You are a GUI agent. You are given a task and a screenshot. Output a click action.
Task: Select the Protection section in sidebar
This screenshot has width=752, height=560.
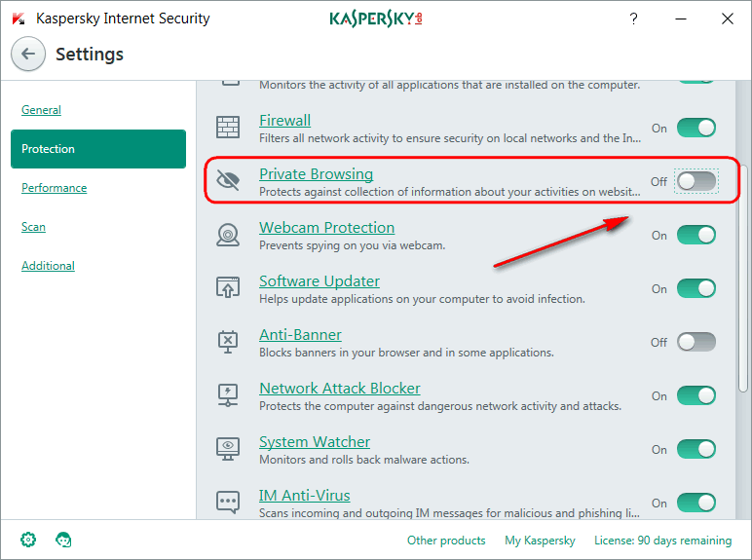coord(98,149)
